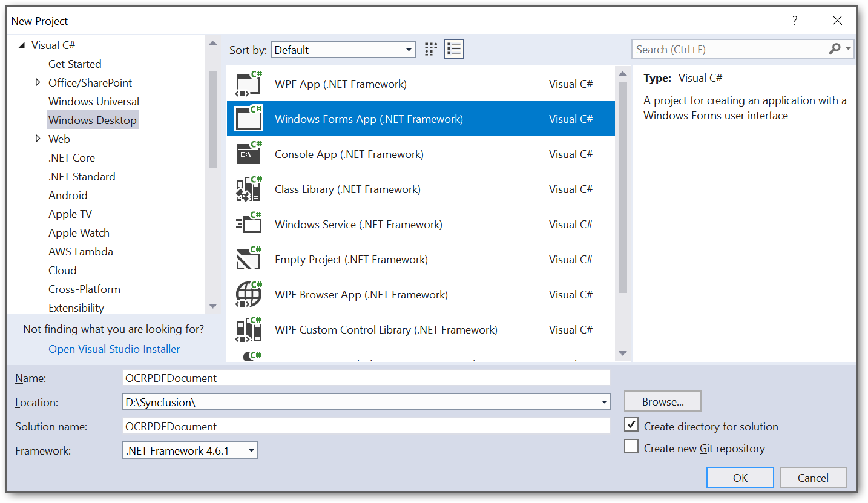This screenshot has width=868, height=503.
Task: Click the Console App template icon
Action: click(x=248, y=154)
